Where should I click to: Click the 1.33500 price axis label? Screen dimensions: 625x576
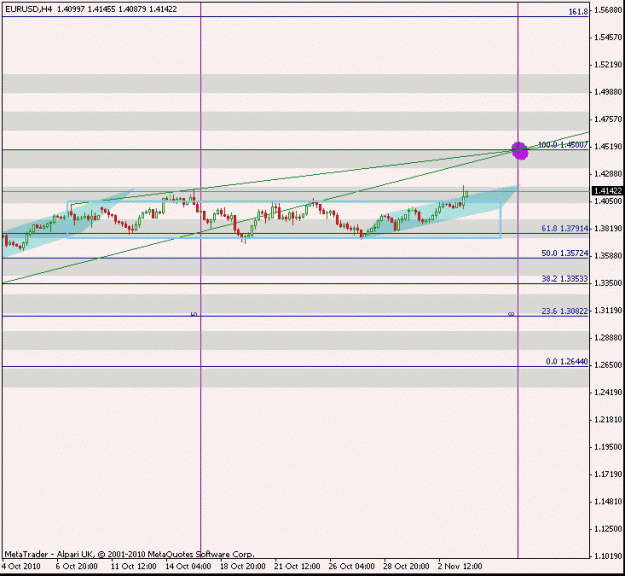(x=608, y=283)
